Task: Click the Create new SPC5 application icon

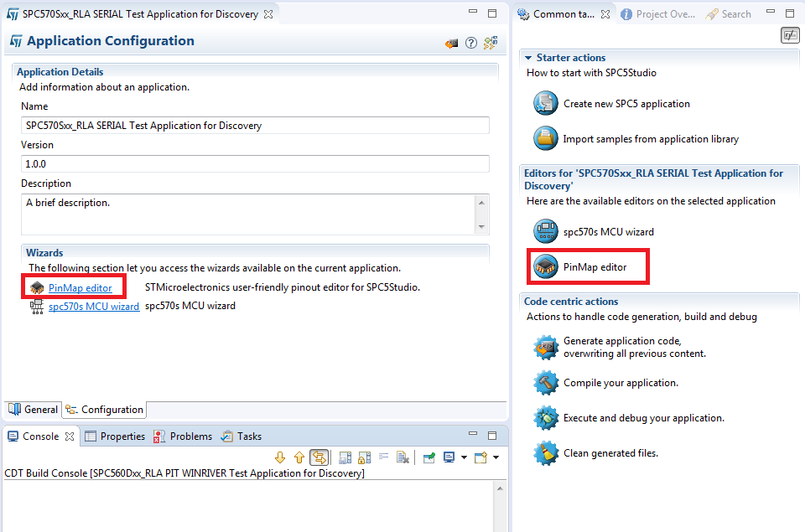Action: tap(545, 104)
